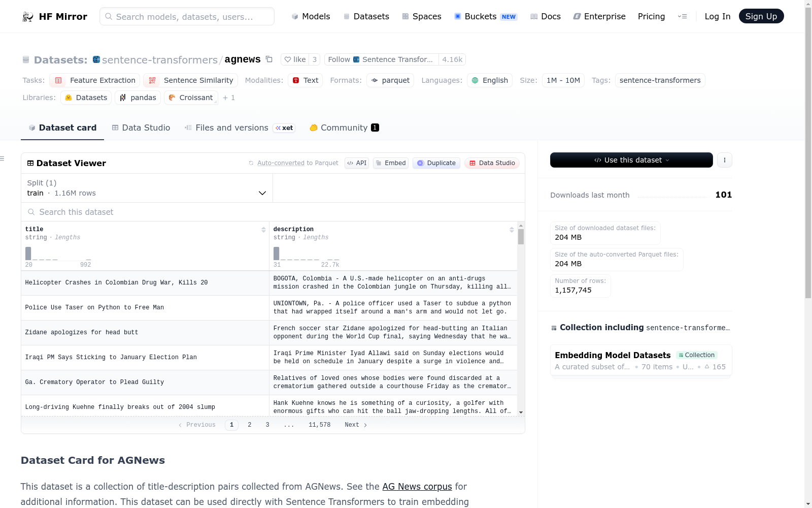Click the pandas library tag
The height and width of the screenshot is (508, 812).
138,98
